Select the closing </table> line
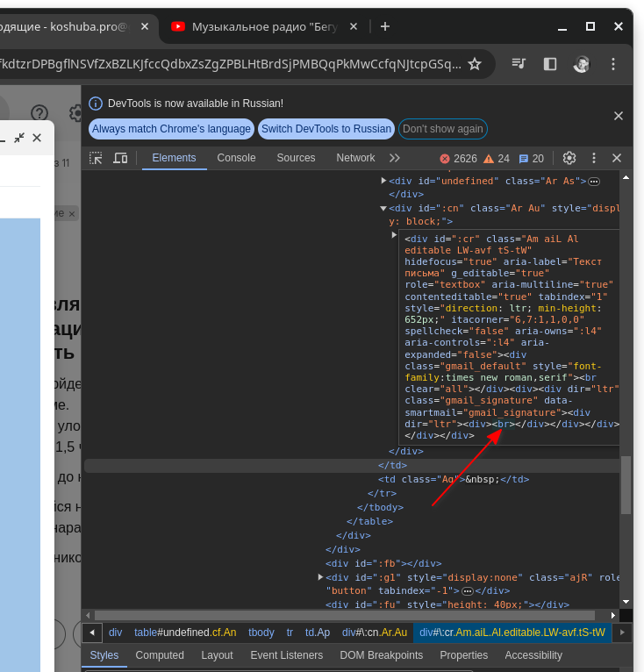The image size is (644, 672). pos(369,521)
